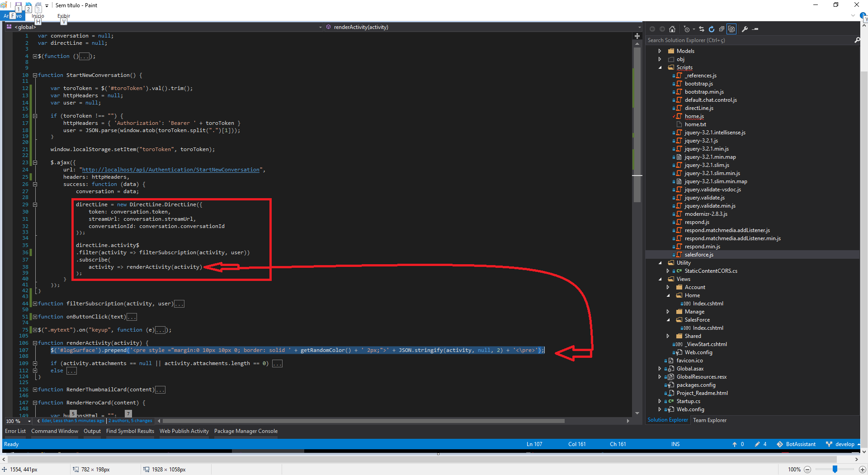Click the Collapse All icon in Solution Explorer

point(722,29)
